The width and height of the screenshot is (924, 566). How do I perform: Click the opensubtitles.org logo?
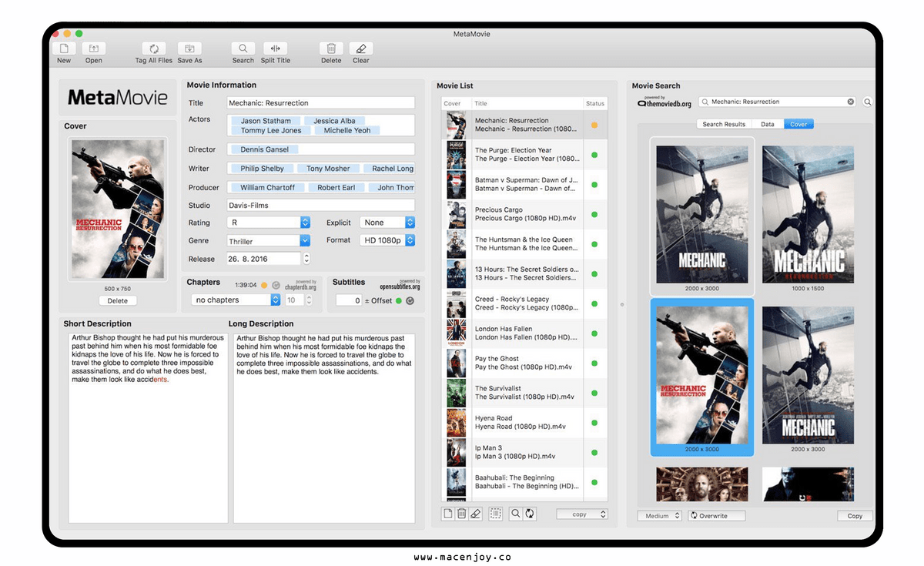[x=400, y=285]
